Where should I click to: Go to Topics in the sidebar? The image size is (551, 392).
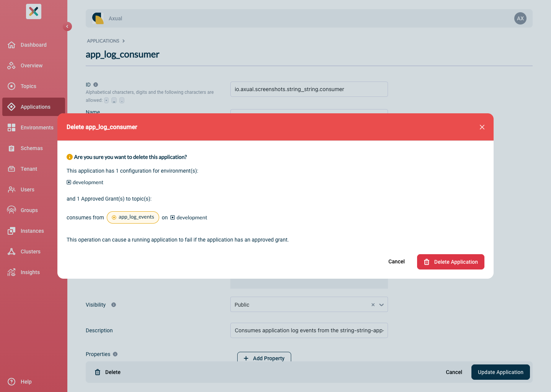coord(34,86)
